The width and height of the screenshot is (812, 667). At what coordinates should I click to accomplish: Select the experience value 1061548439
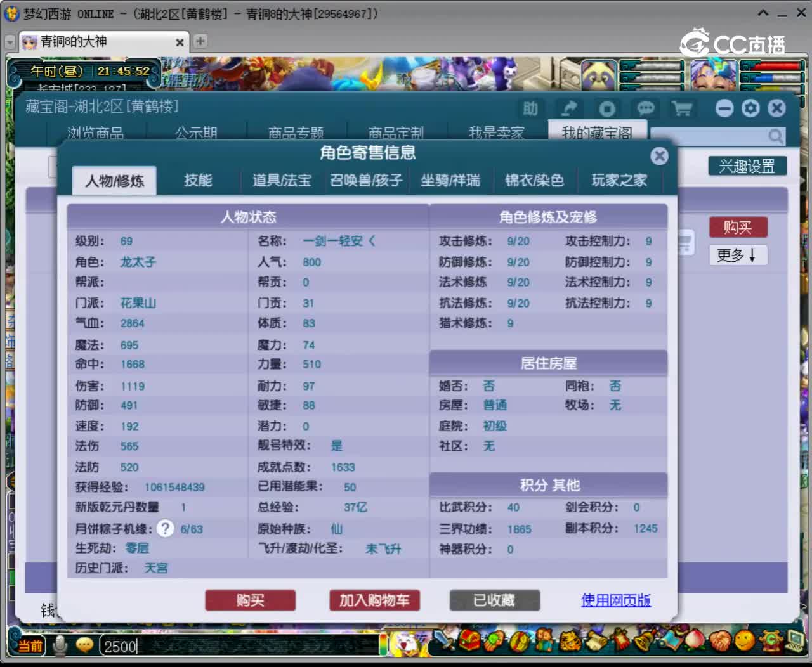pos(174,487)
